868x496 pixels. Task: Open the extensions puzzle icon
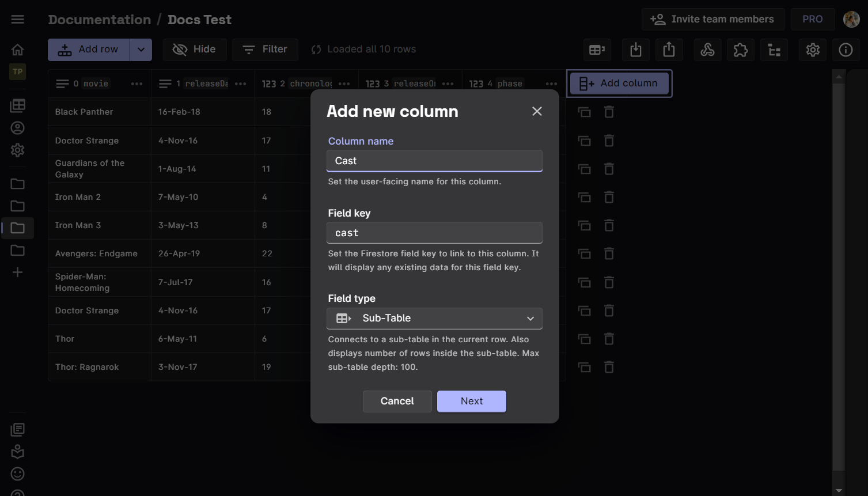click(740, 50)
